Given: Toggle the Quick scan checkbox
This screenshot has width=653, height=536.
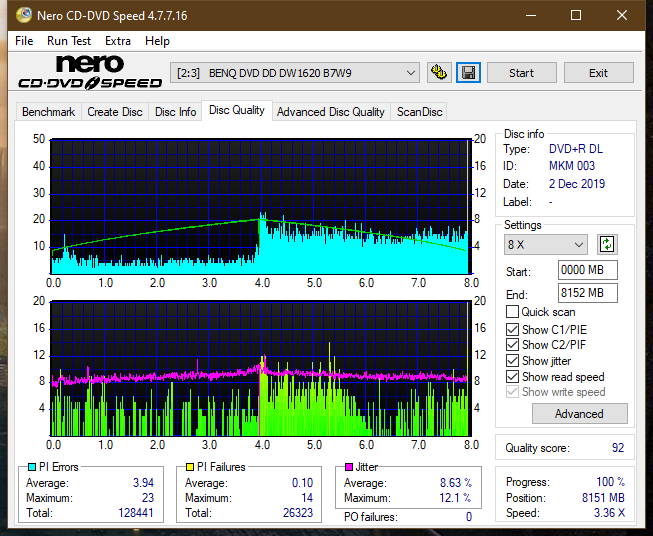Looking at the screenshot, I should point(512,312).
